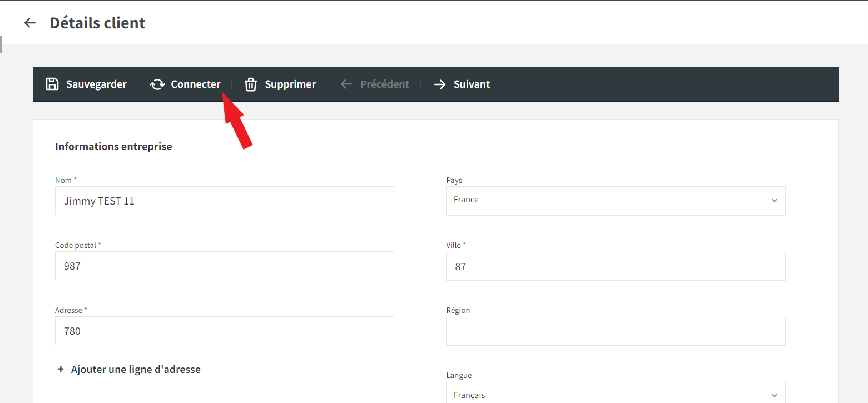
Task: Click the Suivant label
Action: 472,84
